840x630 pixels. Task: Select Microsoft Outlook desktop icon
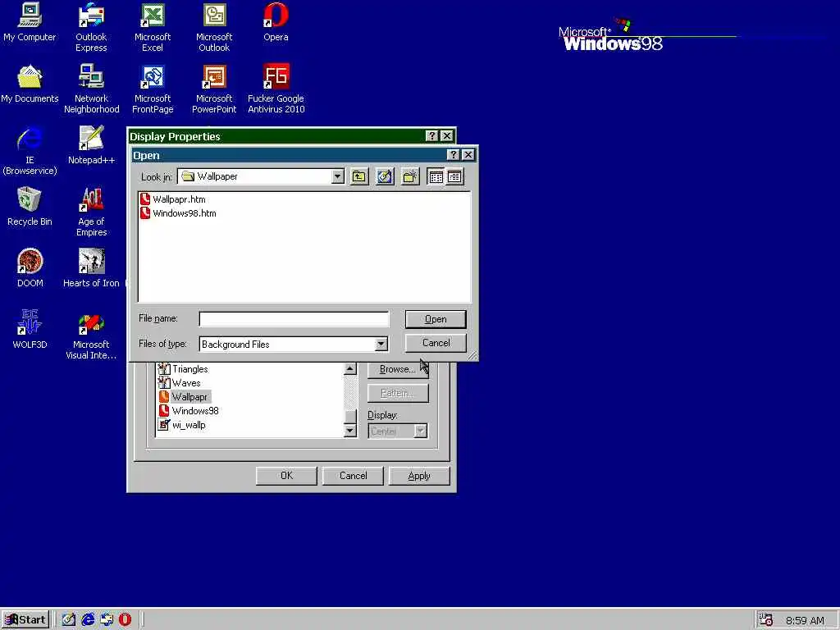point(214,27)
